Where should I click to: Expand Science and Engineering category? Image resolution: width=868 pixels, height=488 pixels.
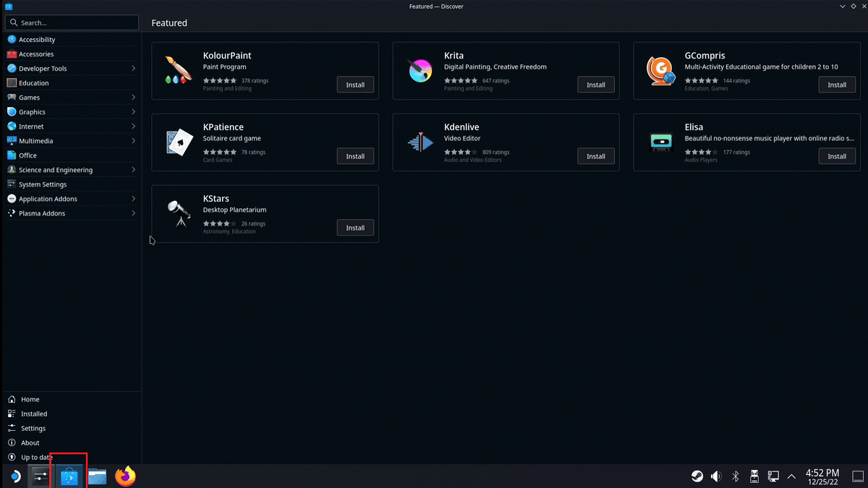134,170
